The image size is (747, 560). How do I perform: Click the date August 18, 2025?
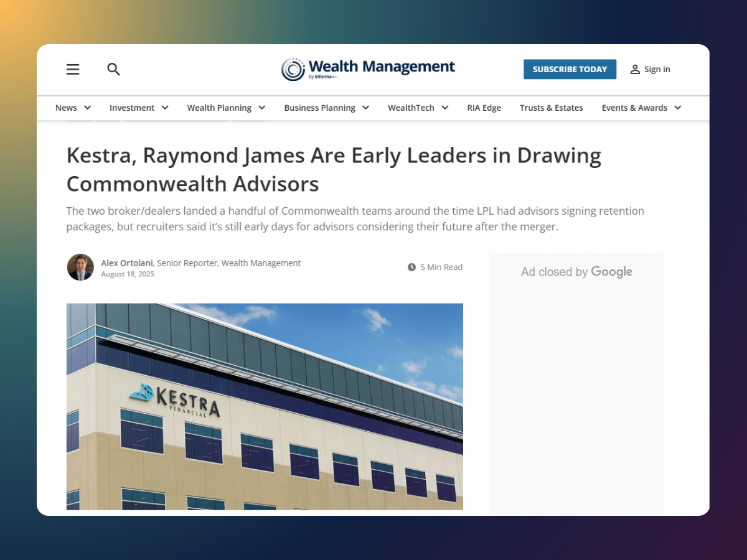(x=128, y=274)
